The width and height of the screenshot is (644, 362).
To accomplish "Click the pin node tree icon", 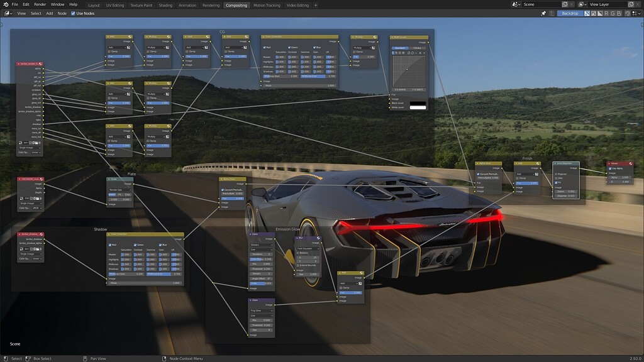I will coord(543,13).
